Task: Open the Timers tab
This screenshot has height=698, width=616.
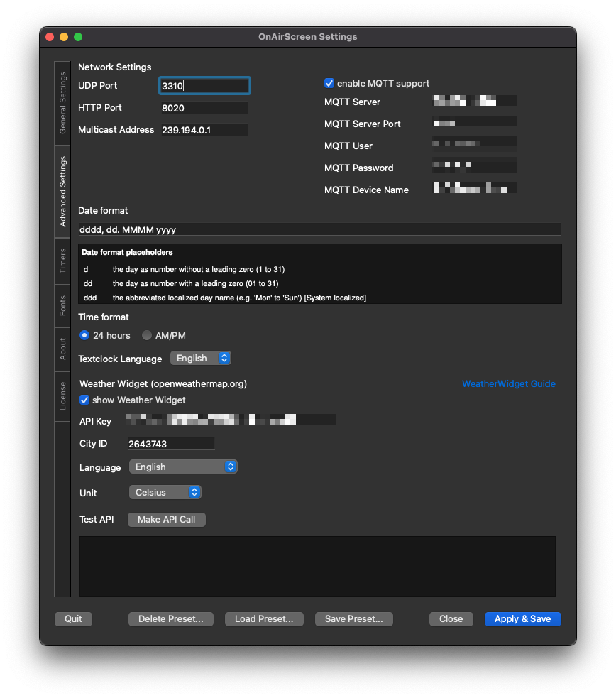Action: (62, 261)
